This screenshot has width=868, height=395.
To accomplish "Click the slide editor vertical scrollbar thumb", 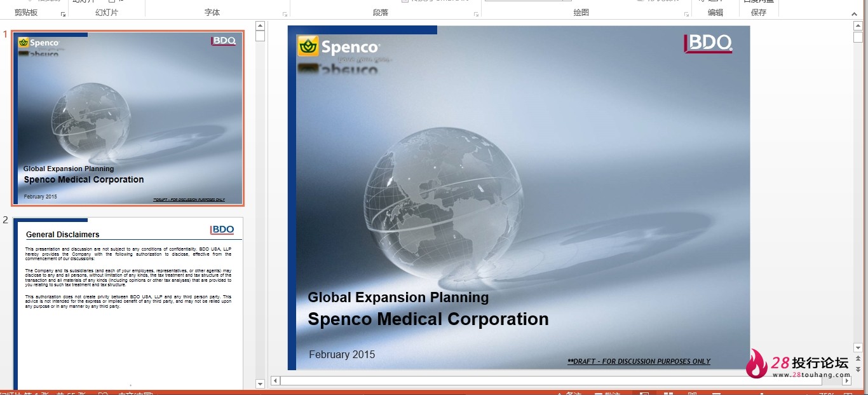I will [858, 37].
